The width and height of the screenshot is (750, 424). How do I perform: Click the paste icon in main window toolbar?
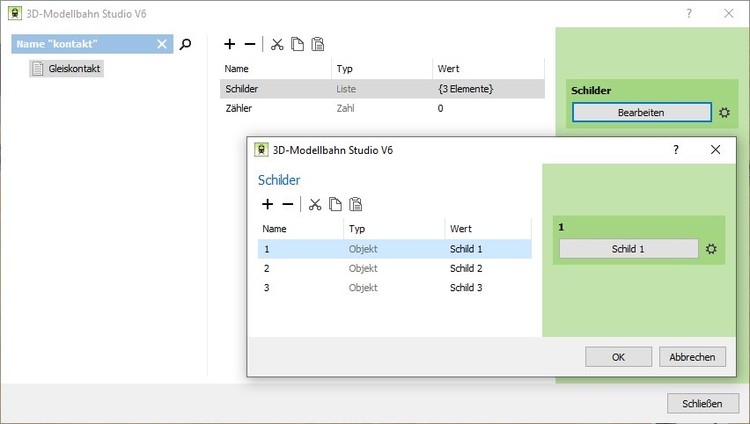tap(318, 44)
